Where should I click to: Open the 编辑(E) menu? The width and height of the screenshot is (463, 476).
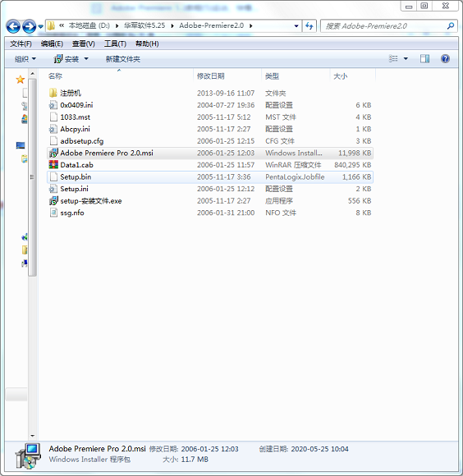[52, 43]
